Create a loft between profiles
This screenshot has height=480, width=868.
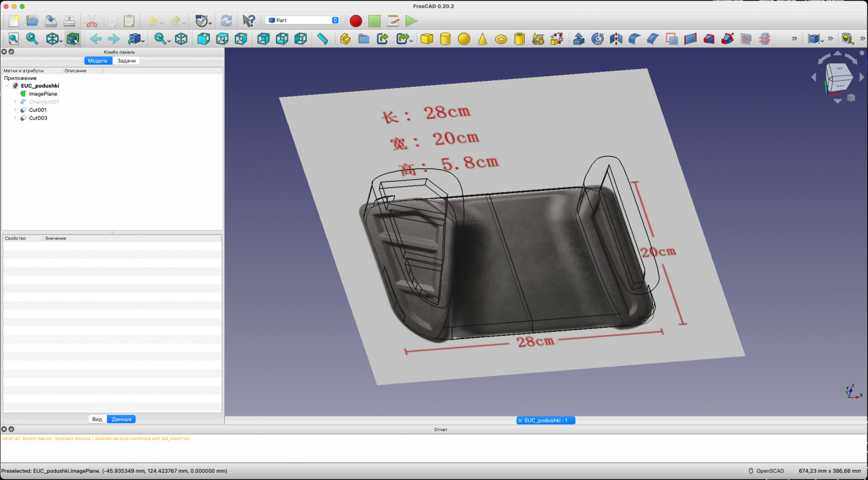pyautogui.click(x=709, y=38)
